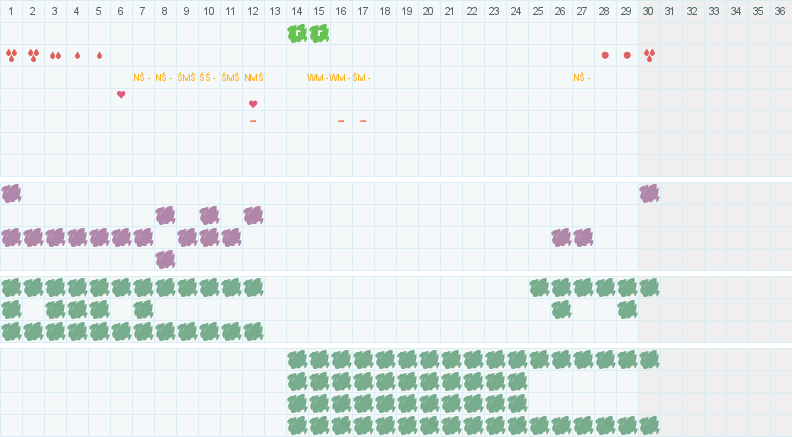
Task: Select the two-drop bleeding icon on day 3
Action: [55, 55]
